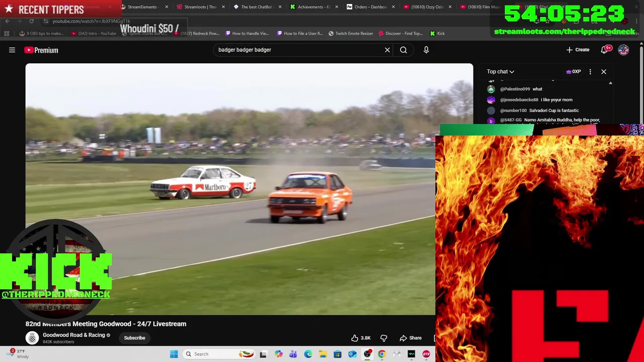This screenshot has height=362, width=644.
Task: Open 'Discover - Find Top...' bookmark
Action: [x=400, y=34]
